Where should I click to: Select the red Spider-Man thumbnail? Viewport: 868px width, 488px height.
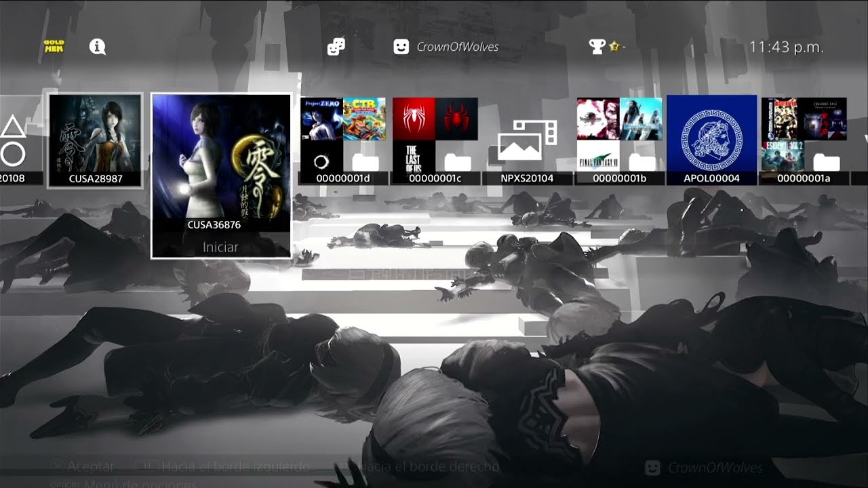[414, 119]
